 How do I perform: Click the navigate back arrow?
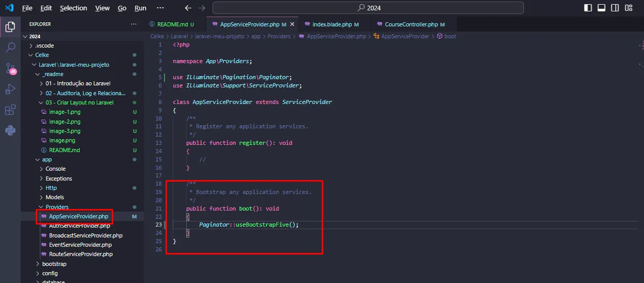188,8
